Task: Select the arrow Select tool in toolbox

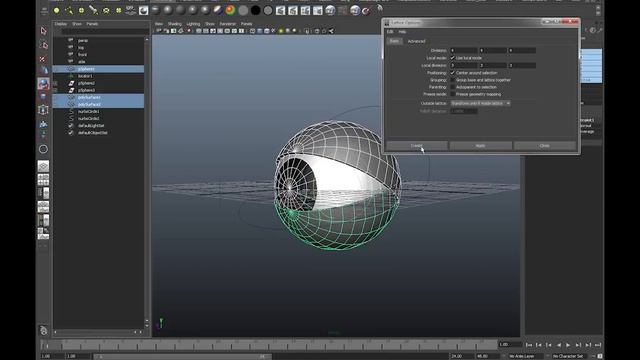Action: pyautogui.click(x=43, y=31)
